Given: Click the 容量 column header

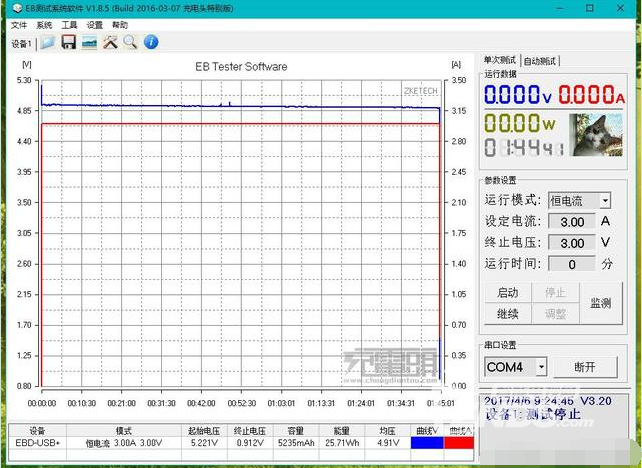Looking at the screenshot, I should (x=295, y=431).
